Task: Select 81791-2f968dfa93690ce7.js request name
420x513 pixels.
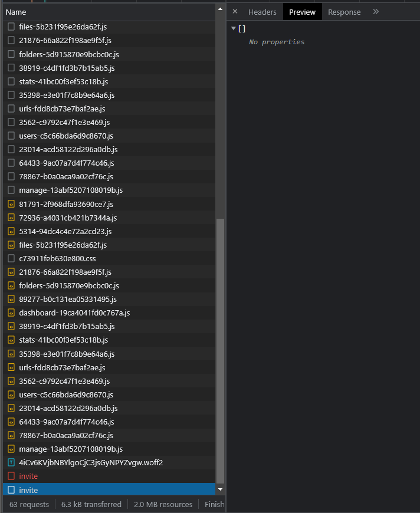Action: pos(66,204)
